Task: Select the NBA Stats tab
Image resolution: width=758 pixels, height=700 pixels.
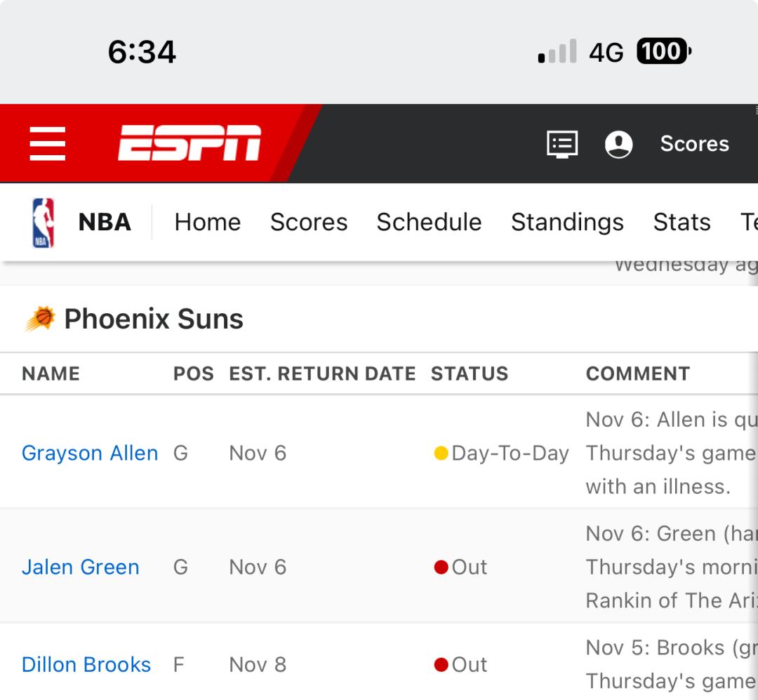Action: click(681, 223)
